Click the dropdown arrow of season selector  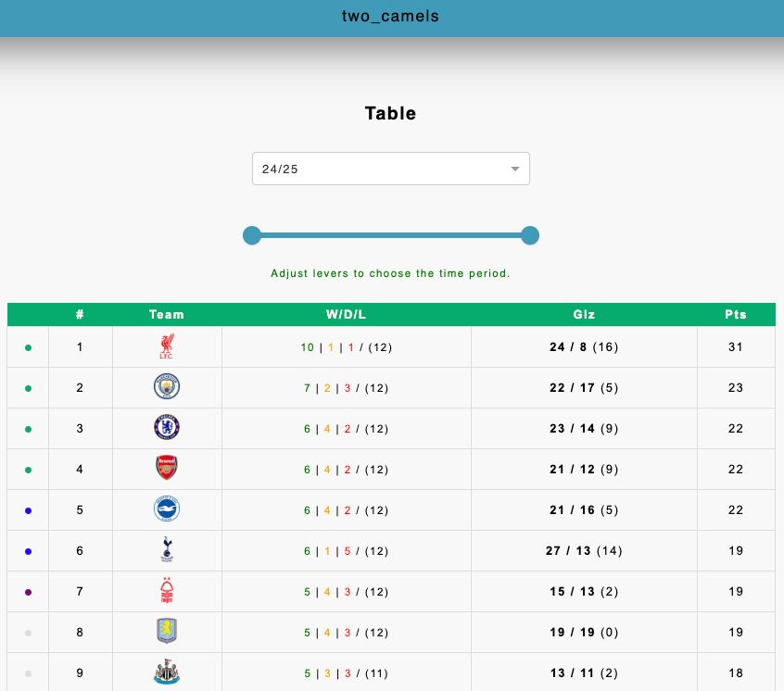click(515, 169)
